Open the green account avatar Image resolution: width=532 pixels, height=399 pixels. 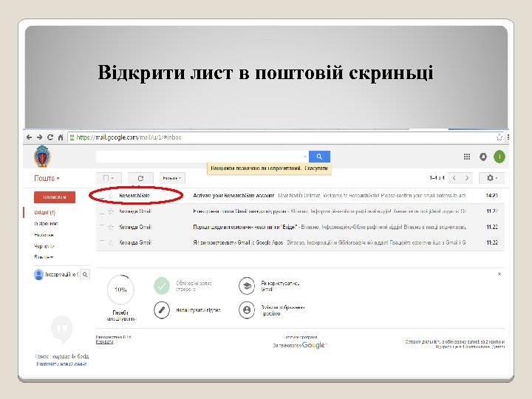pyautogui.click(x=499, y=157)
